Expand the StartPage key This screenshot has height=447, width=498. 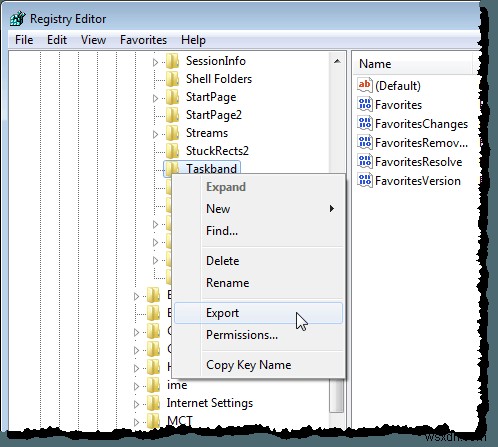tap(155, 98)
